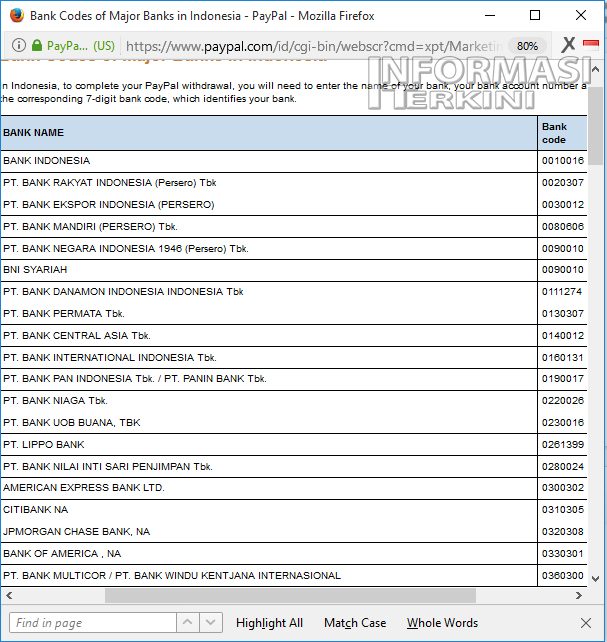Click bank code 0300302
607x642 pixels.
pos(563,488)
